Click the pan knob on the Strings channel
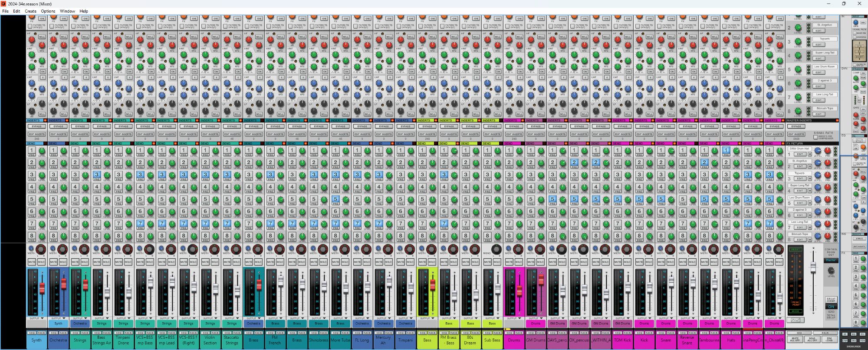868x350 pixels. click(84, 249)
